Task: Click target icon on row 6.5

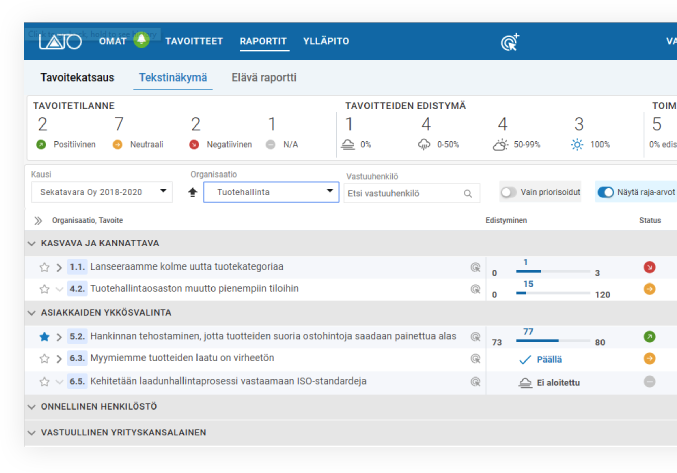Action: point(475,382)
